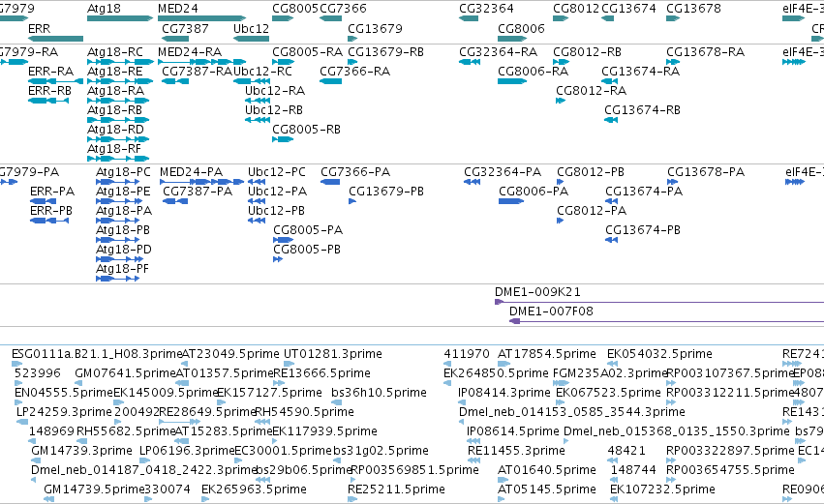Select the bs36h10.5prime EST label

coord(379,393)
